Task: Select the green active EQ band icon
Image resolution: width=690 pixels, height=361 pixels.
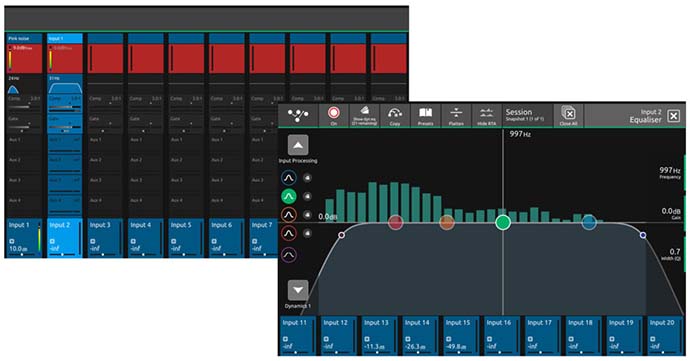Action: coord(289,196)
